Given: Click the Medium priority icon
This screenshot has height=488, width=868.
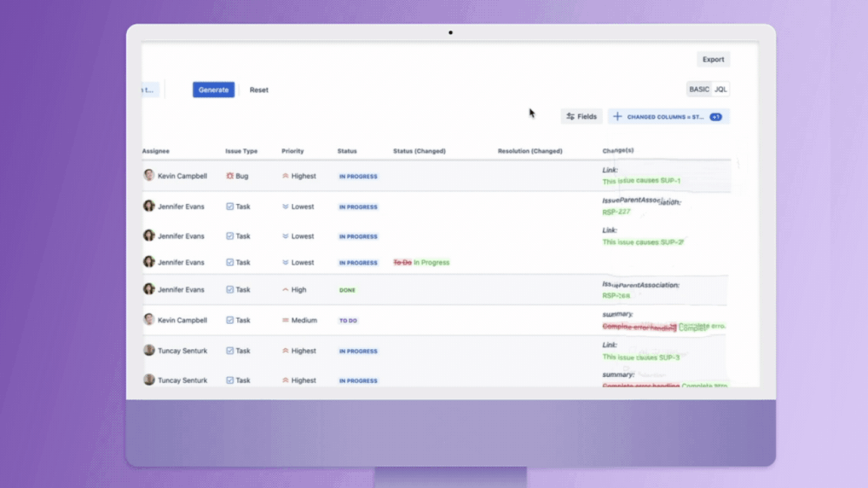Looking at the screenshot, I should pyautogui.click(x=285, y=320).
